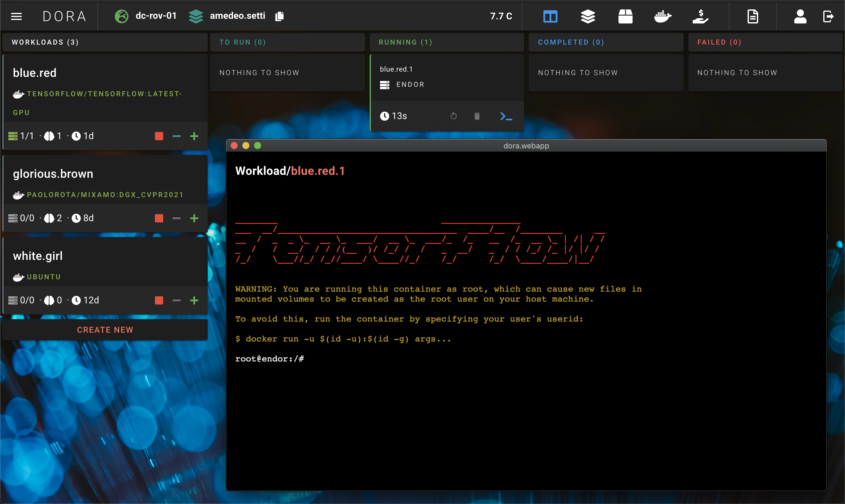Delete the blue.red.1 running workload
845x504 pixels.
click(477, 116)
